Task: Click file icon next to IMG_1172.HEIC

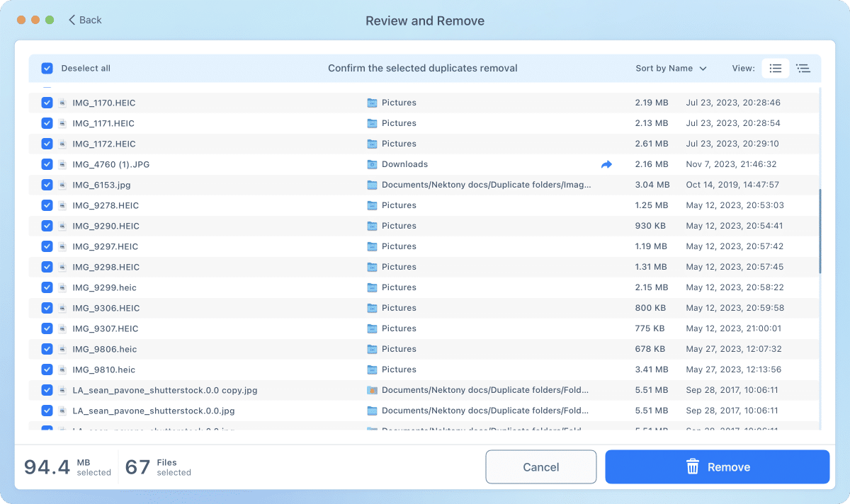Action: click(63, 144)
